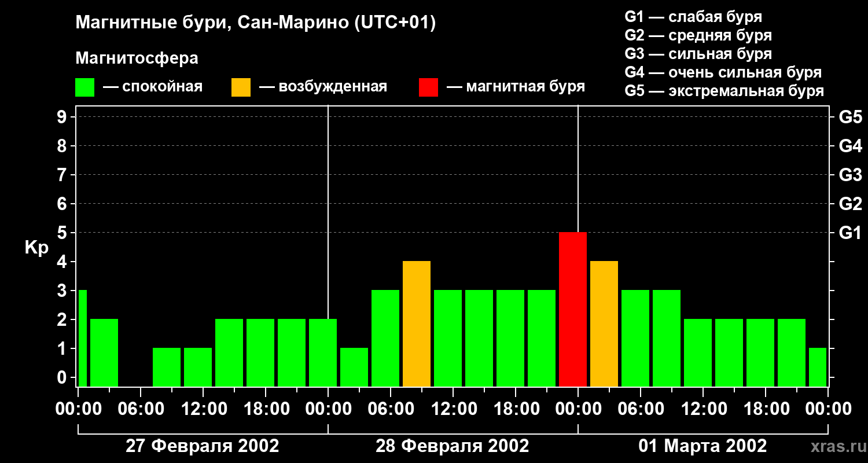The height and width of the screenshot is (463, 868).
Task: Click 'G2 — средняя буря' legend line
Action: point(698,35)
